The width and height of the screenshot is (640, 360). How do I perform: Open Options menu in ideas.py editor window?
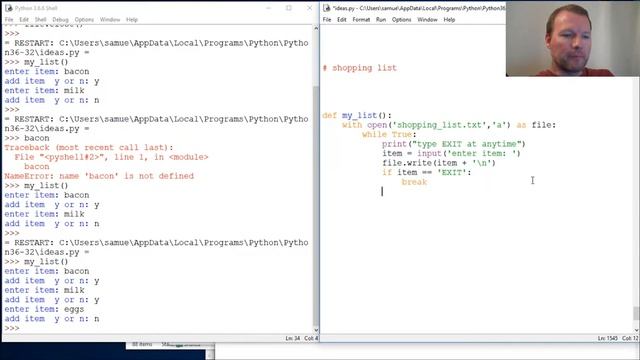click(x=402, y=20)
